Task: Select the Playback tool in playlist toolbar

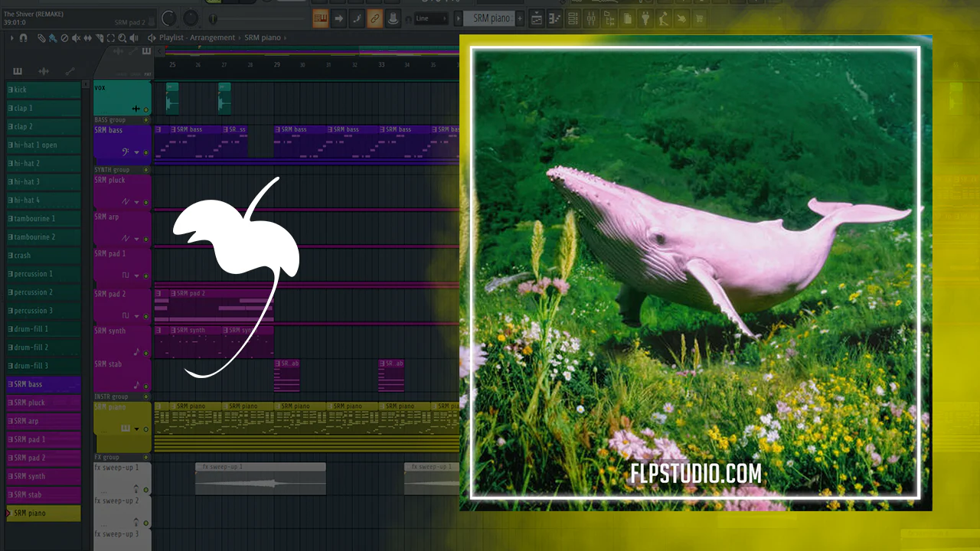Action: (135, 37)
